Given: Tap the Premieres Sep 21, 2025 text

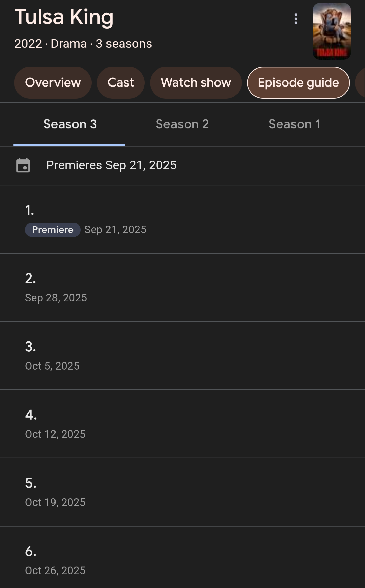Looking at the screenshot, I should 111,165.
